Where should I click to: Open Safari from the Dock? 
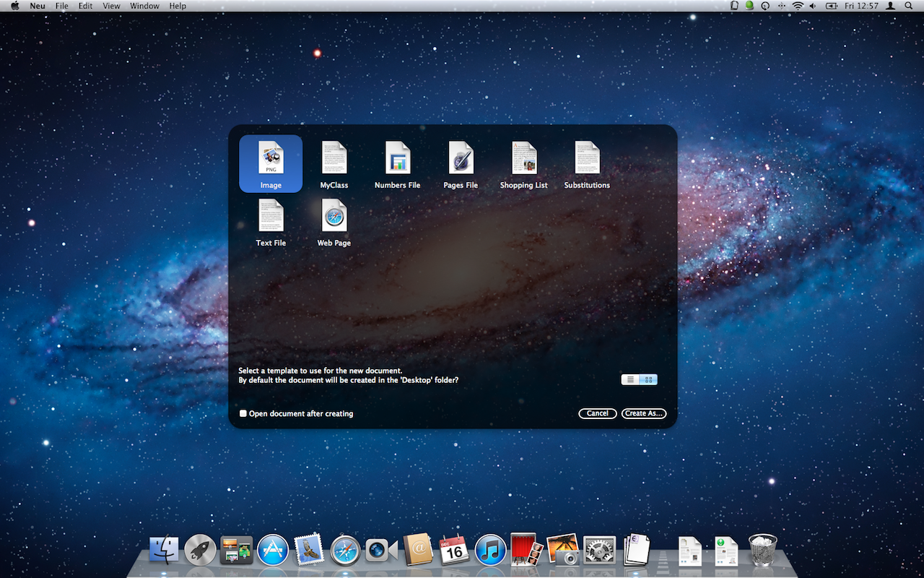point(345,551)
